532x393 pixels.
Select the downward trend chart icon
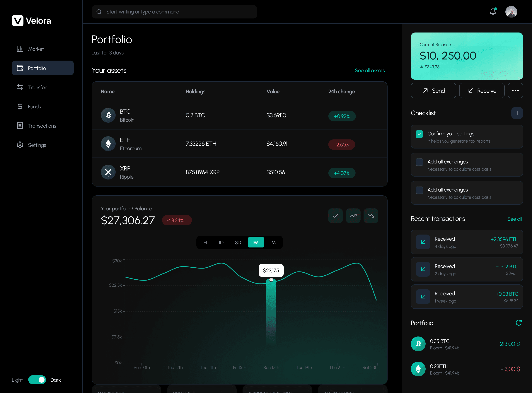click(371, 216)
